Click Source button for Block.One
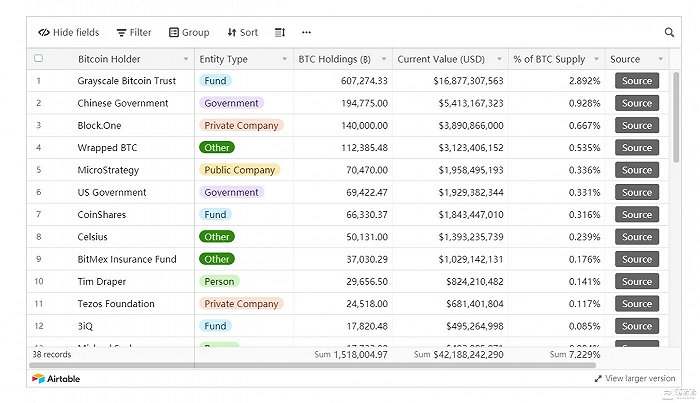The image size is (700, 403). (637, 125)
